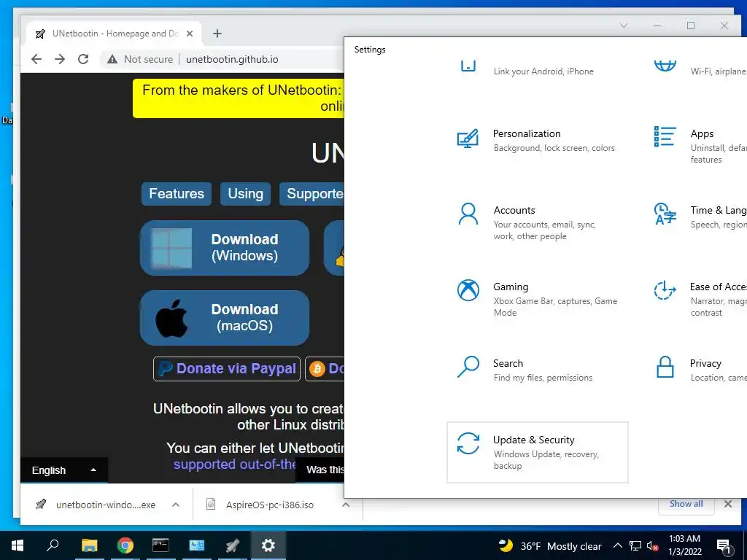Click Settings gear in taskbar
This screenshot has height=560, width=747.
click(x=268, y=545)
